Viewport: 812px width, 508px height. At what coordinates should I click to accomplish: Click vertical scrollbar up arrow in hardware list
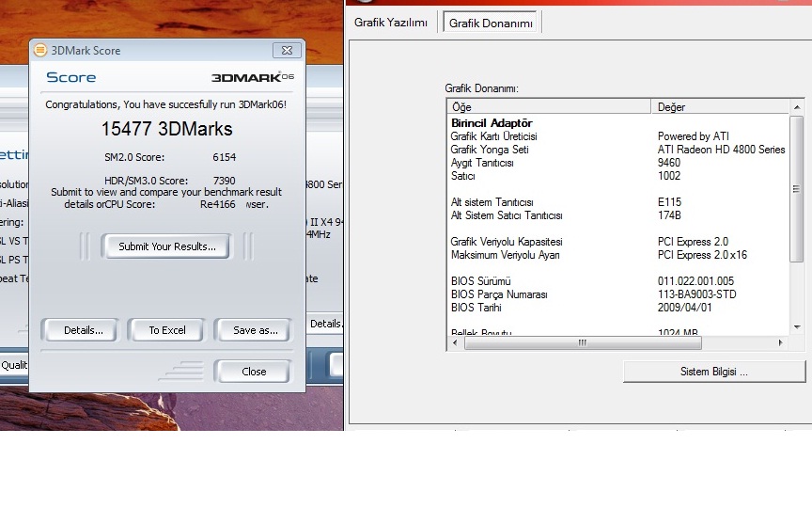click(796, 107)
